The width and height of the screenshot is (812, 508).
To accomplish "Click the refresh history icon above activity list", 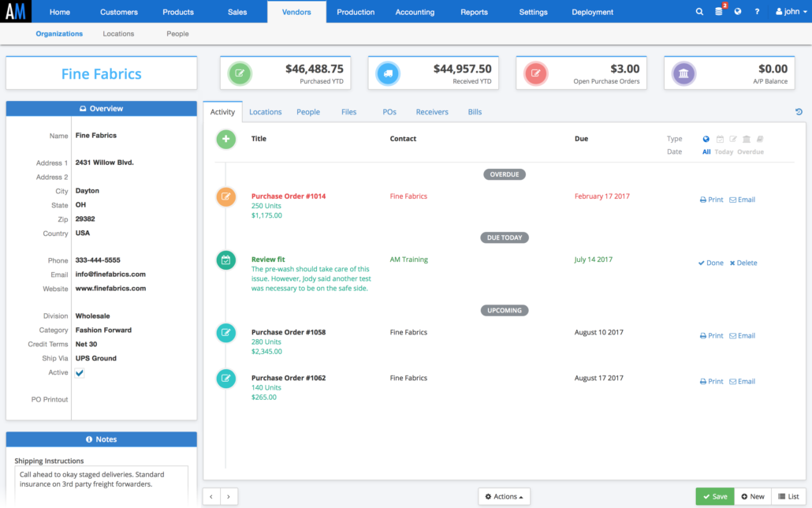I will pos(799,112).
